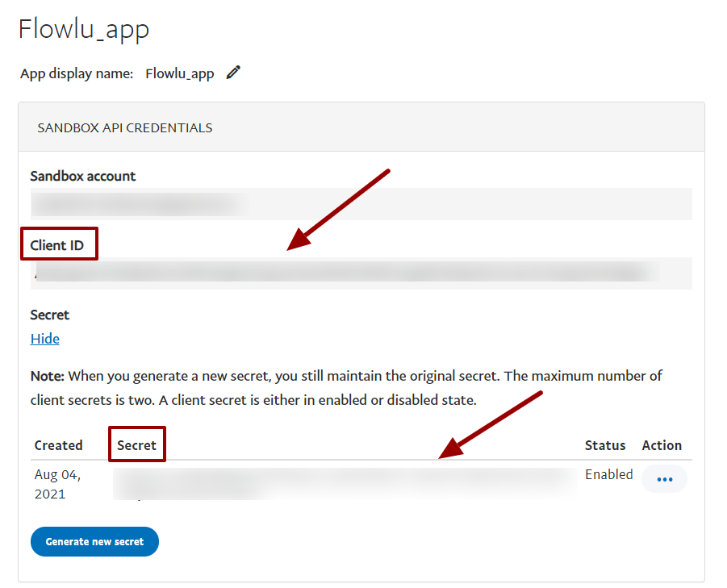Open the three-dot Action menu for the secret

point(664,479)
